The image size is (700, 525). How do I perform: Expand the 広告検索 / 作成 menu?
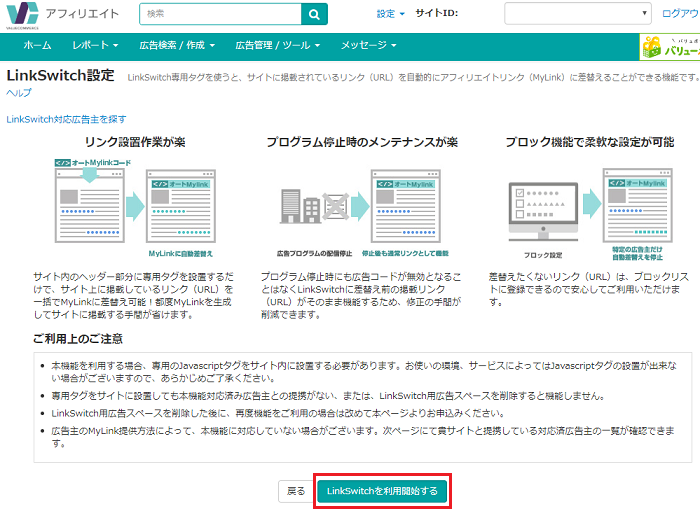[177, 45]
